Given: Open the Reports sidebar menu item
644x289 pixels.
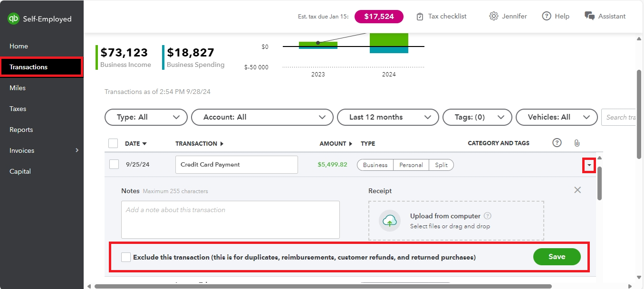Looking at the screenshot, I should click(21, 130).
